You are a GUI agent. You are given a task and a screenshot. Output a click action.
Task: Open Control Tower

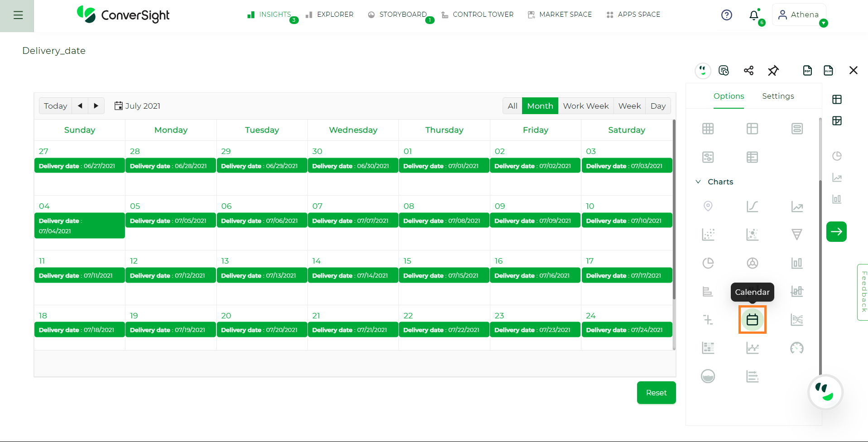tap(478, 14)
